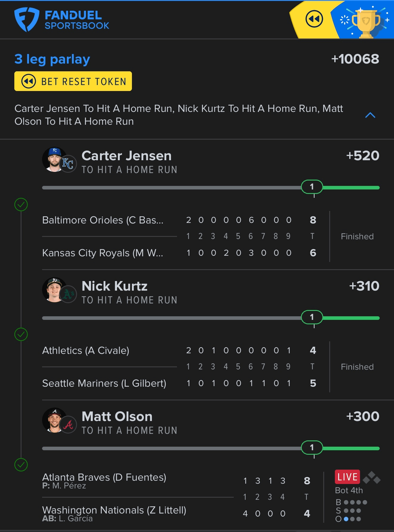
Task: Tap the green checkmark beside Matt Olson leg
Action: 21,465
